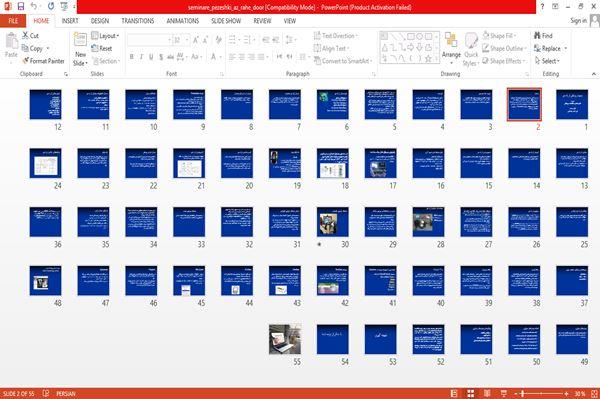Viewport: 600px width, 399px height.
Task: Click the zoom out minus button
Action: pyautogui.click(x=516, y=393)
